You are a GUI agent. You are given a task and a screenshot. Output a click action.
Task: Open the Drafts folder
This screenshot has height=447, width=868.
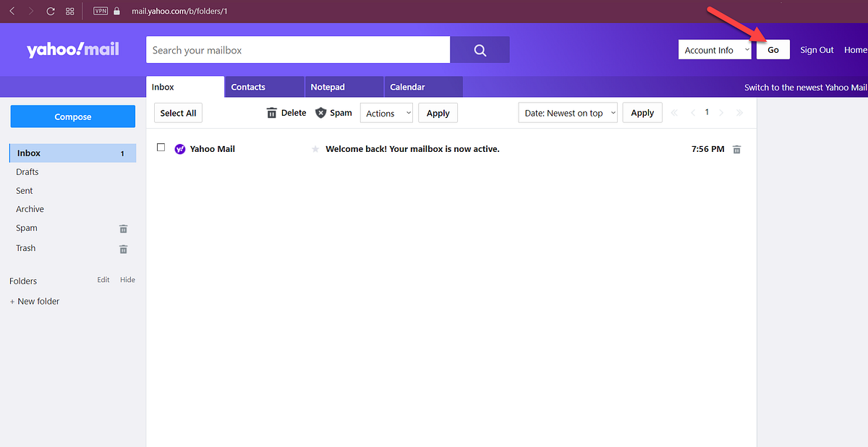coord(27,172)
